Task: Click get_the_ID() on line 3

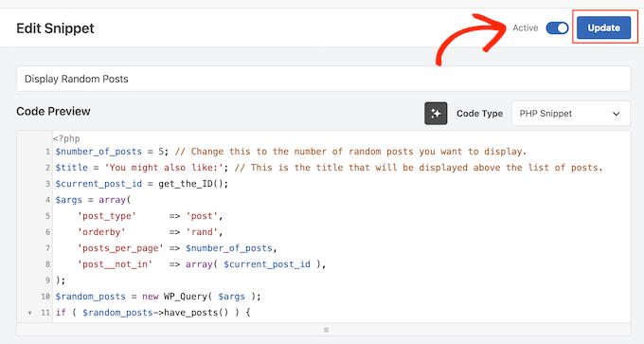Action: click(190, 184)
